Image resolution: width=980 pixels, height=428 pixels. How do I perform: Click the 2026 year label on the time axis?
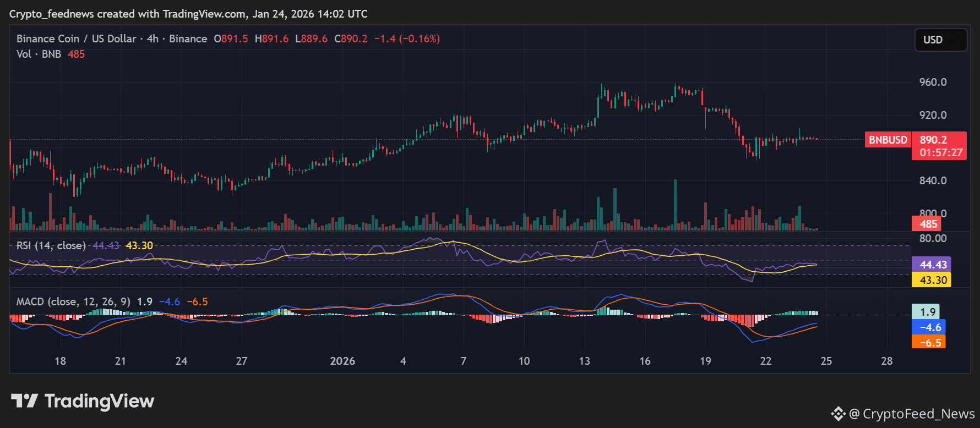tap(342, 361)
